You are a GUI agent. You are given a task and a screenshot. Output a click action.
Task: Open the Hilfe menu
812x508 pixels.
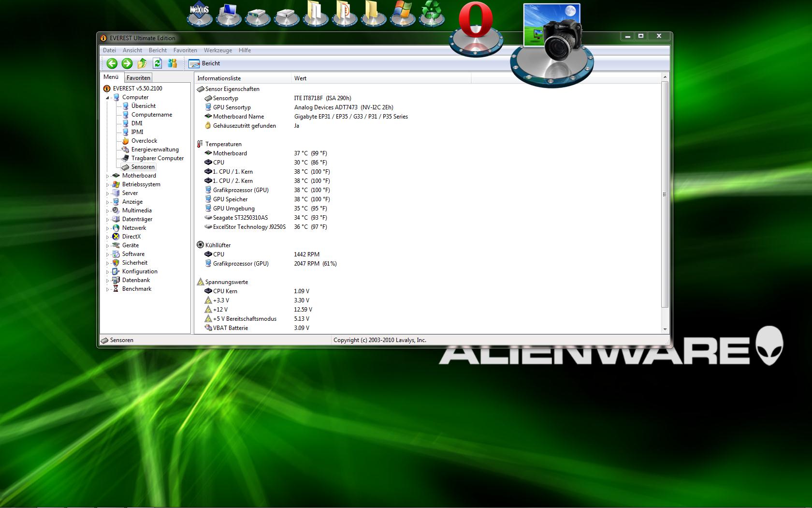click(245, 50)
